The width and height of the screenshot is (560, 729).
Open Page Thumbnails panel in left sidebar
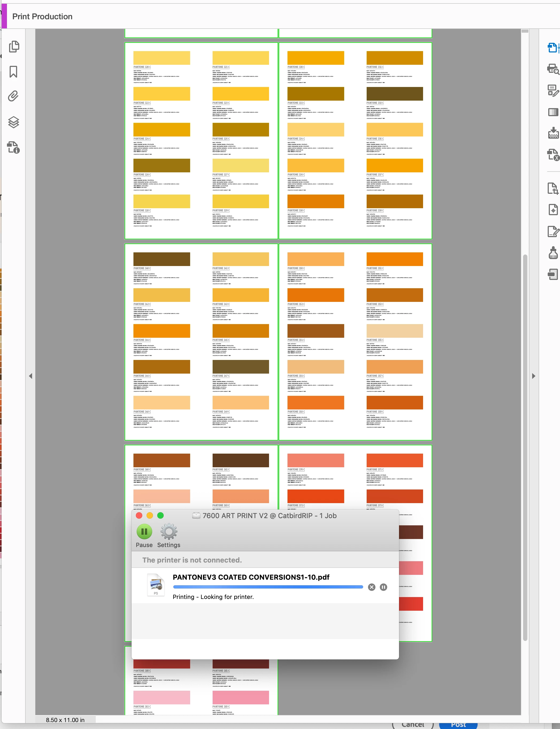14,46
